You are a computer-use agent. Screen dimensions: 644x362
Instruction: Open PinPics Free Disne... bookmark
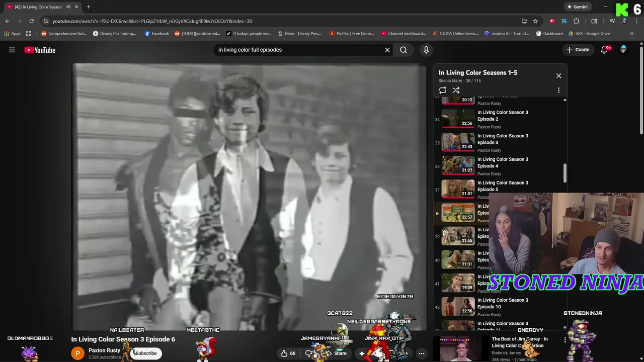pyautogui.click(x=351, y=34)
